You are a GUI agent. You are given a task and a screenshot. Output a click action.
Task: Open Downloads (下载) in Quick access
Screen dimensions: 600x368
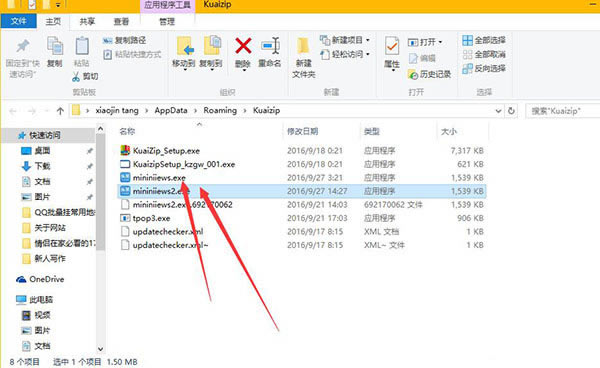pyautogui.click(x=36, y=166)
